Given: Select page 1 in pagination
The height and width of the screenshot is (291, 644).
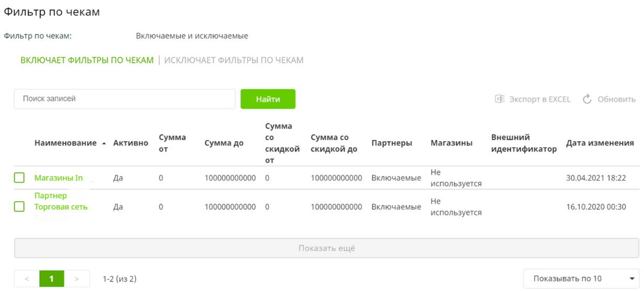Looking at the screenshot, I should click(x=51, y=279).
